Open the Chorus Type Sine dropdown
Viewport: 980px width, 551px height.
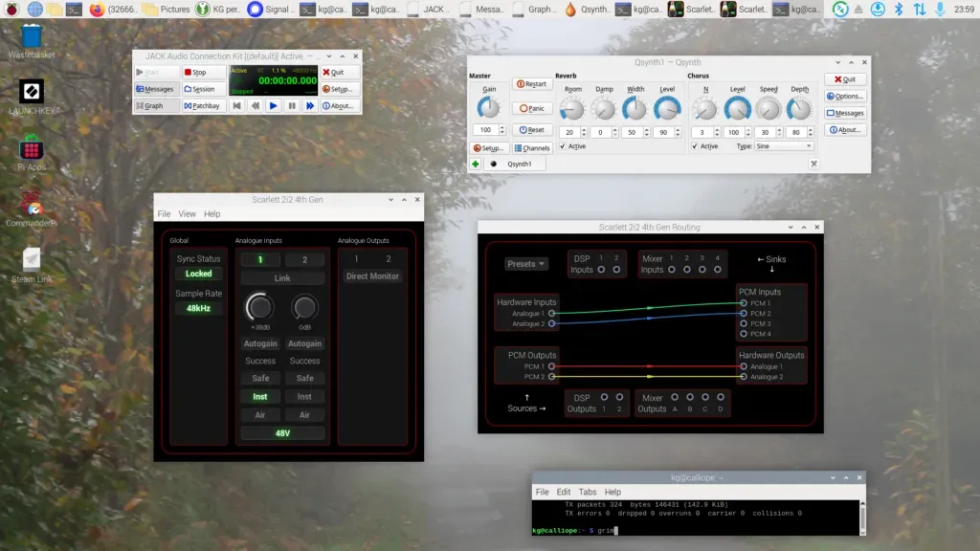pyautogui.click(x=784, y=146)
